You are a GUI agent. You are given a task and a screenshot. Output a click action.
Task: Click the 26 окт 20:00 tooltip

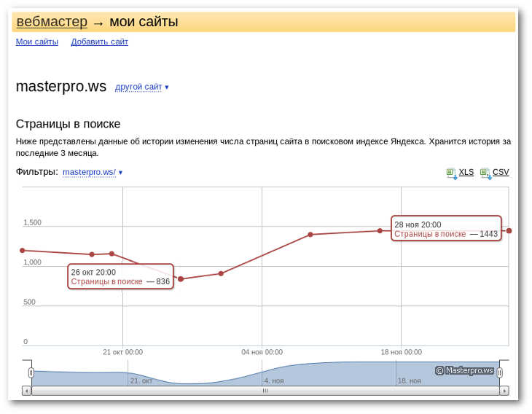point(120,276)
